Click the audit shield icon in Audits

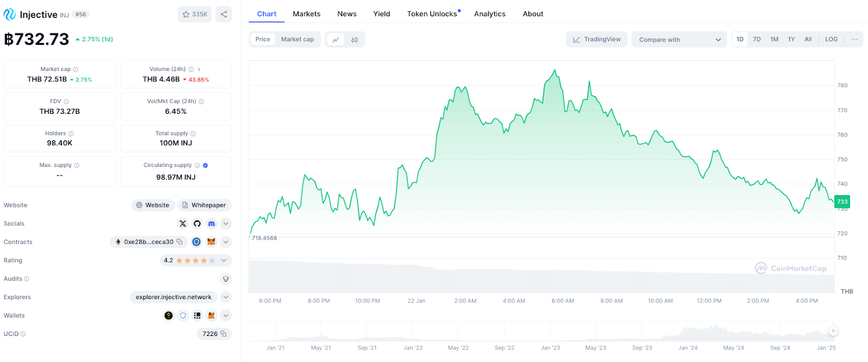point(226,279)
